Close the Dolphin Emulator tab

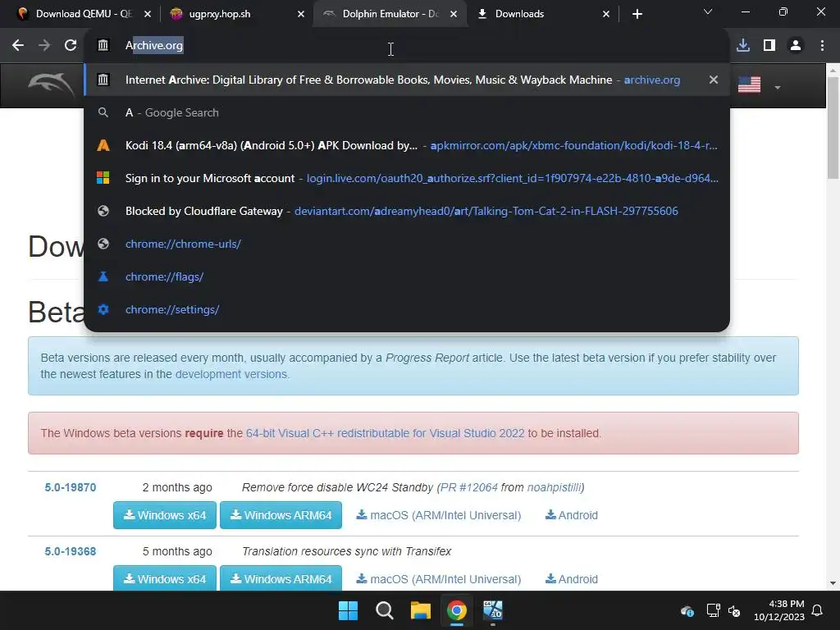pos(454,14)
